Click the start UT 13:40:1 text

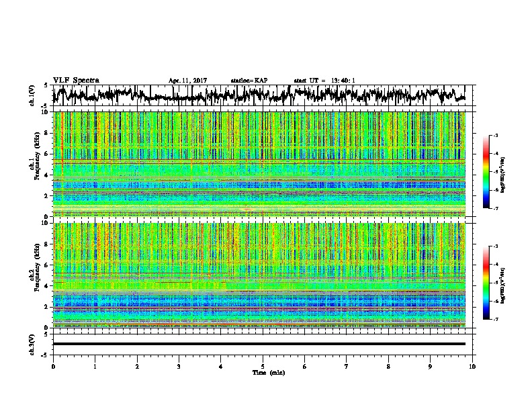[x=324, y=81]
